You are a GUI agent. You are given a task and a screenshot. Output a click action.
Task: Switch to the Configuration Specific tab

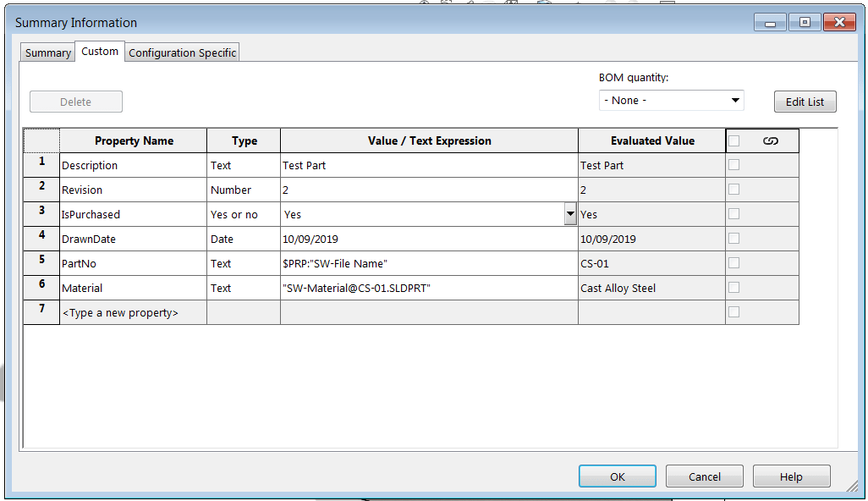(x=182, y=52)
